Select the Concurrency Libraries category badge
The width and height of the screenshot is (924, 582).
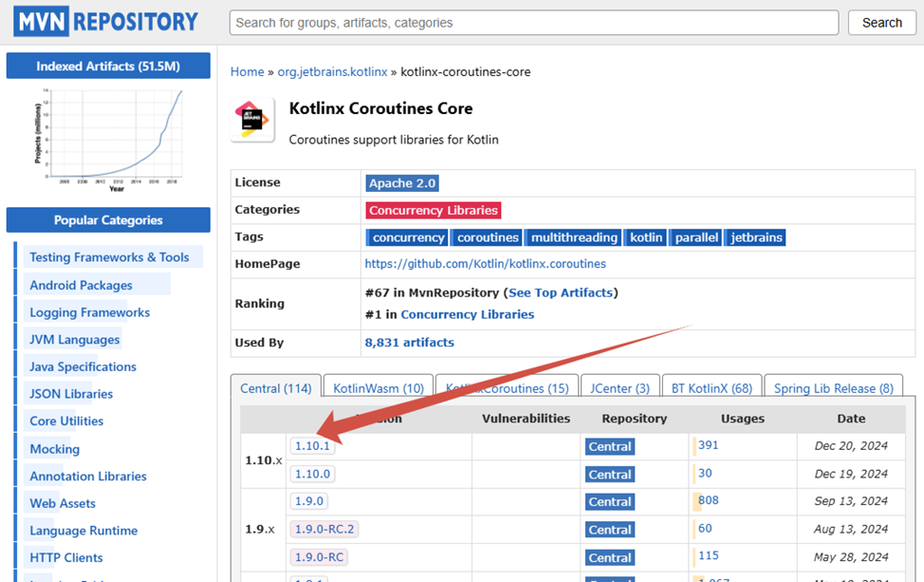tap(433, 210)
